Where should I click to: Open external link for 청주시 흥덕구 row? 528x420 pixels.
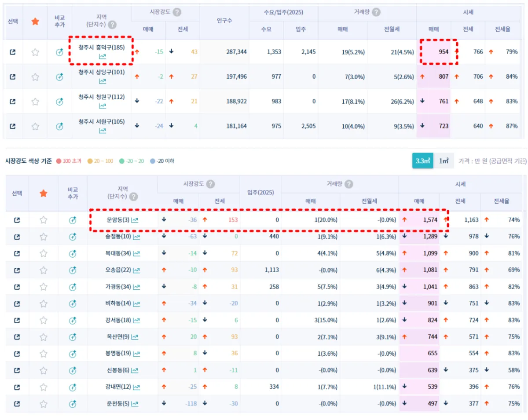pos(12,52)
